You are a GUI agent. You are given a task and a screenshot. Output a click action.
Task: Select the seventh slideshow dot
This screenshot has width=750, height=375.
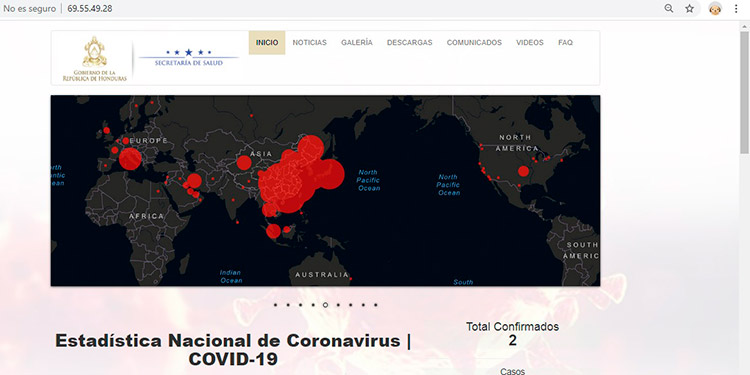coord(351,305)
